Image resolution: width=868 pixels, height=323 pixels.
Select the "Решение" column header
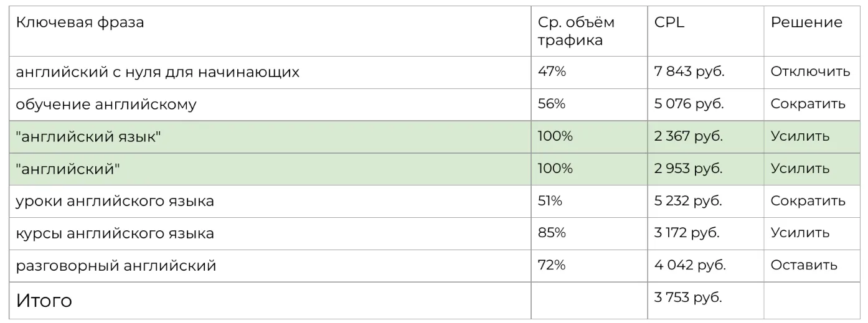click(x=806, y=23)
